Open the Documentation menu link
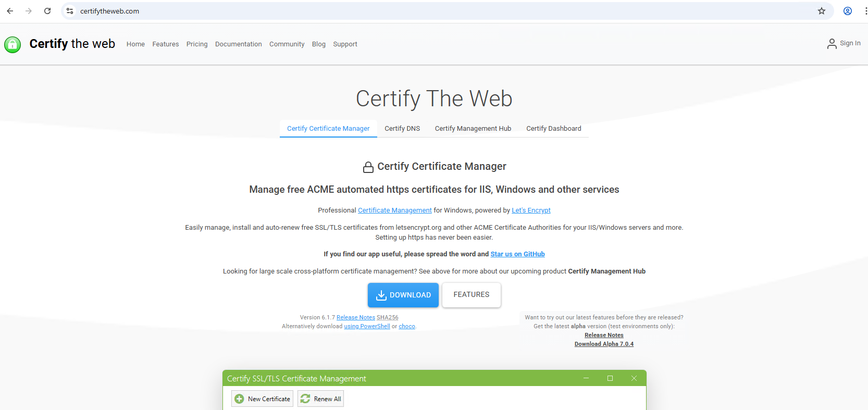 coord(239,44)
